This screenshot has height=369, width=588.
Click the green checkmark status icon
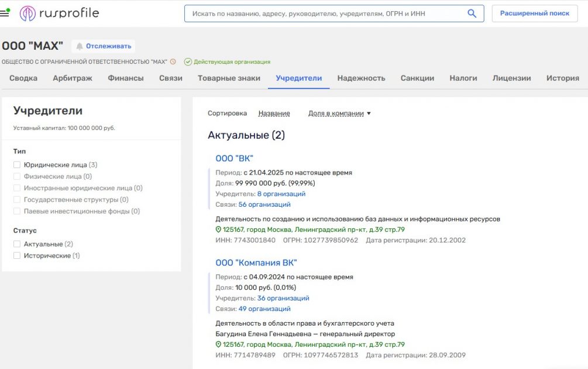(x=188, y=61)
